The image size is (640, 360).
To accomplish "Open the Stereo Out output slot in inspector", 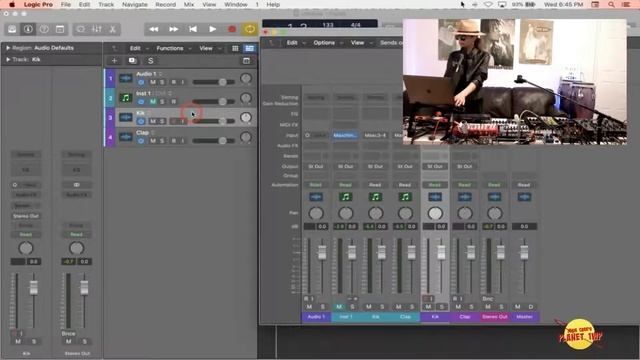I will (25, 216).
